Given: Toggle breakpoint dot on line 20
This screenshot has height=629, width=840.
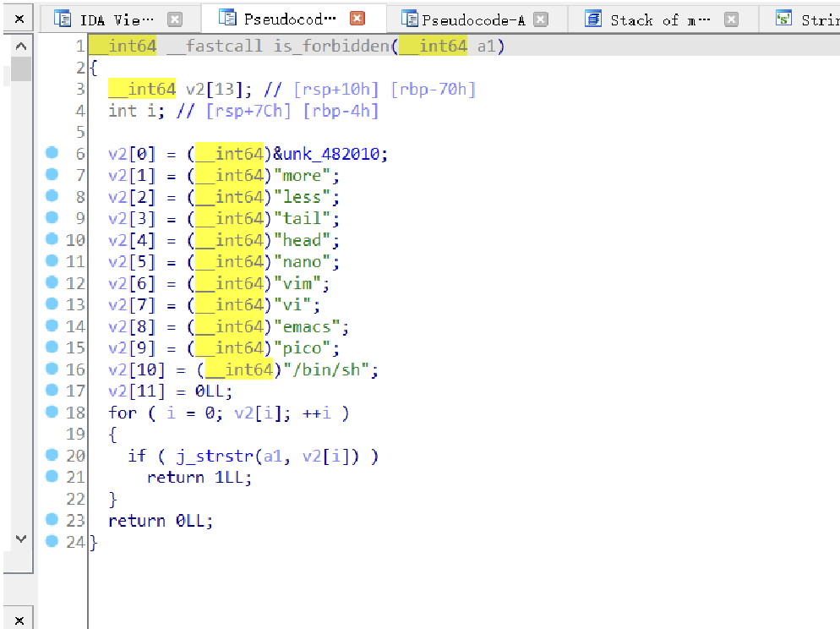Looking at the screenshot, I should pyautogui.click(x=52, y=455).
